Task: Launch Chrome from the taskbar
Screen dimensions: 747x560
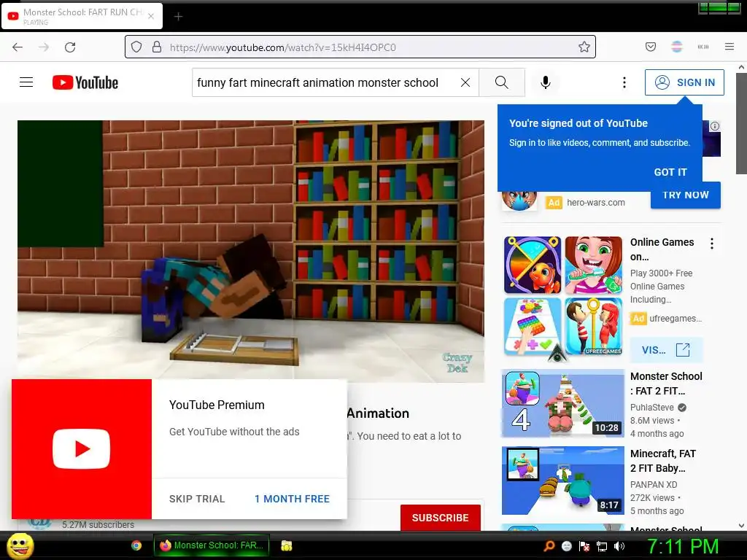Action: pyautogui.click(x=136, y=545)
